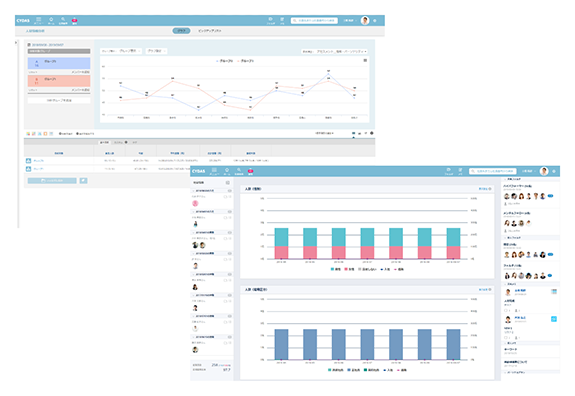The height and width of the screenshot is (396, 575).
Task: Click the icon left of memo, line-chart window header
Action: pyautogui.click(x=270, y=20)
